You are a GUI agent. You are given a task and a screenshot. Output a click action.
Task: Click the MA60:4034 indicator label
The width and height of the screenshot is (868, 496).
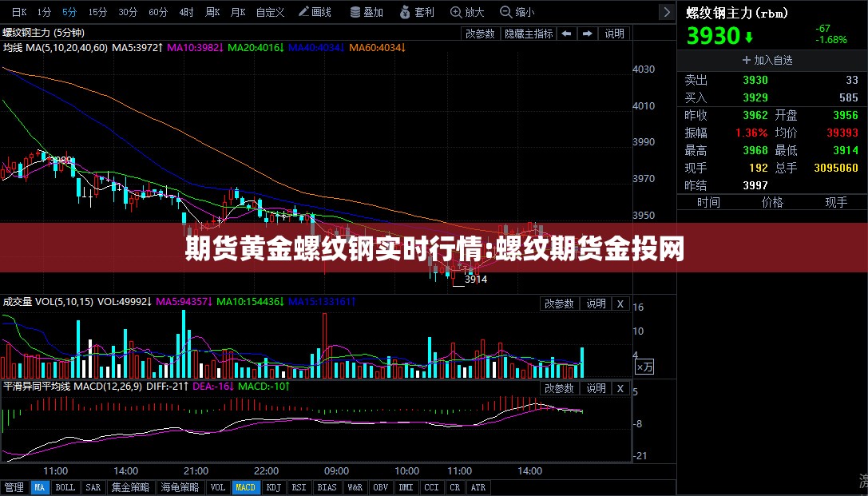378,48
